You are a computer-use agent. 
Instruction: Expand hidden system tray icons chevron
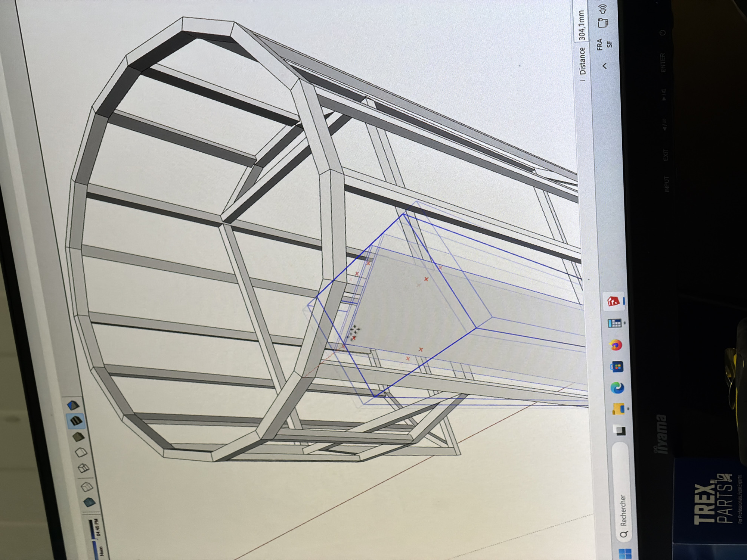pos(604,66)
